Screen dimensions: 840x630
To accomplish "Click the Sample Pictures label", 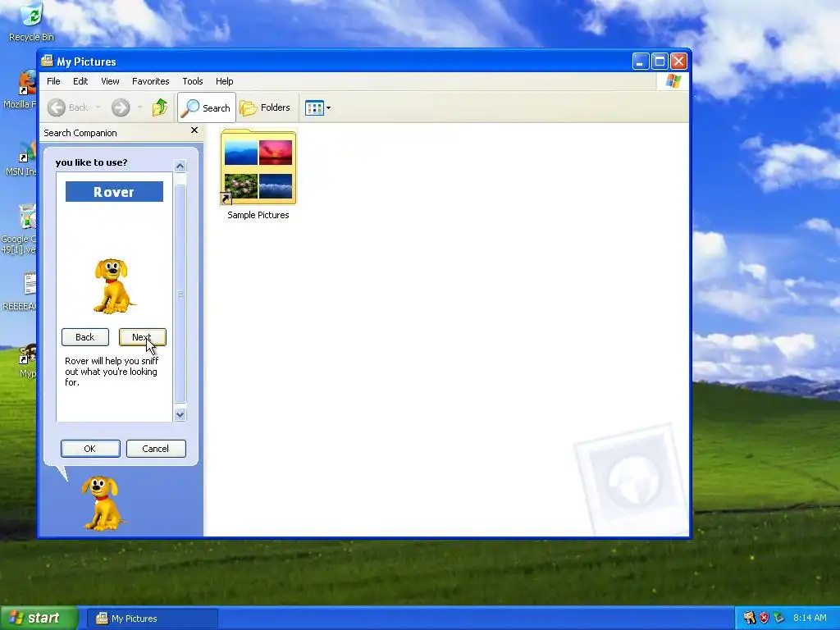I will [x=258, y=215].
